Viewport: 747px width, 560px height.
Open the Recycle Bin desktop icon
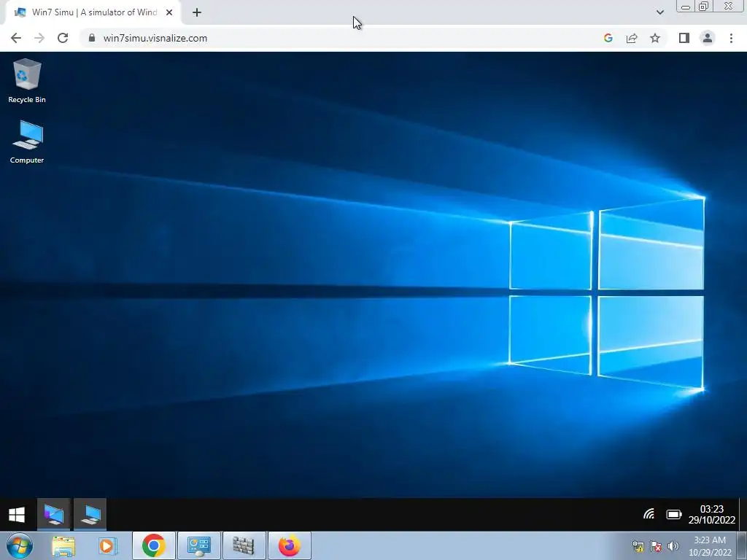(x=27, y=80)
